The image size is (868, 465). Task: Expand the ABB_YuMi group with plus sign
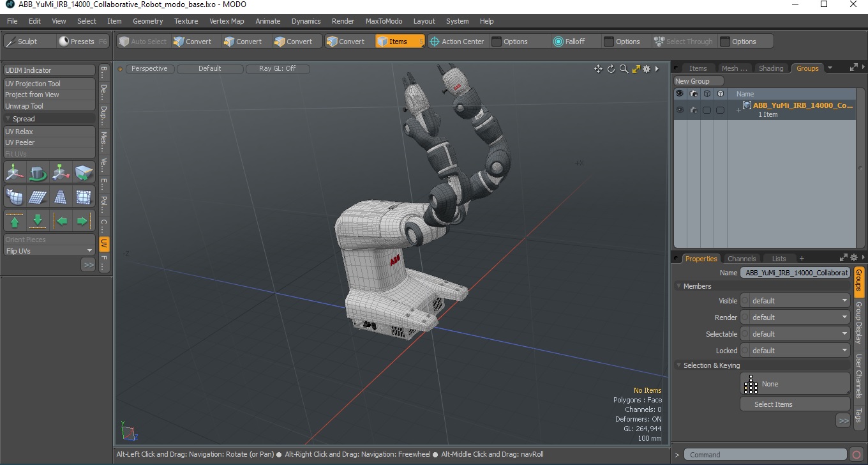(738, 111)
